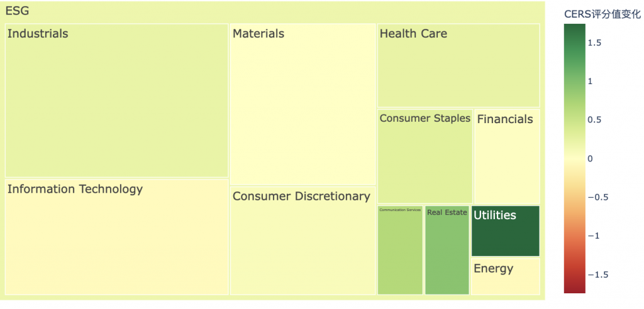Click the Information Technology tile

coord(116,237)
